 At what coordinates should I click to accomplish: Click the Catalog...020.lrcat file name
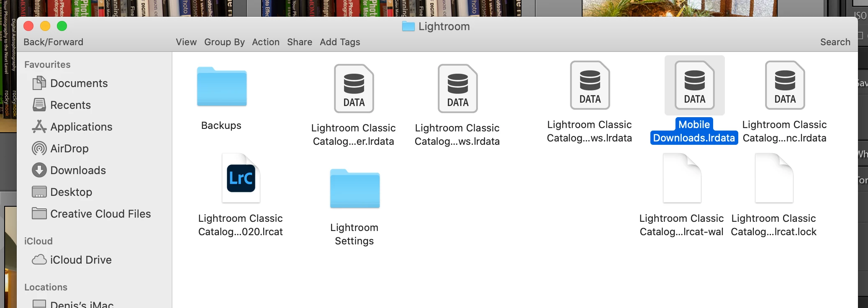point(241,225)
